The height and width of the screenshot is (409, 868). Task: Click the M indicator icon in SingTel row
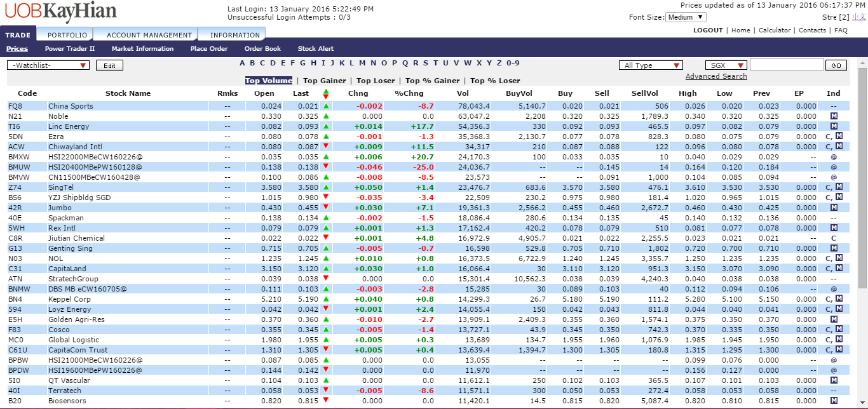tap(839, 187)
